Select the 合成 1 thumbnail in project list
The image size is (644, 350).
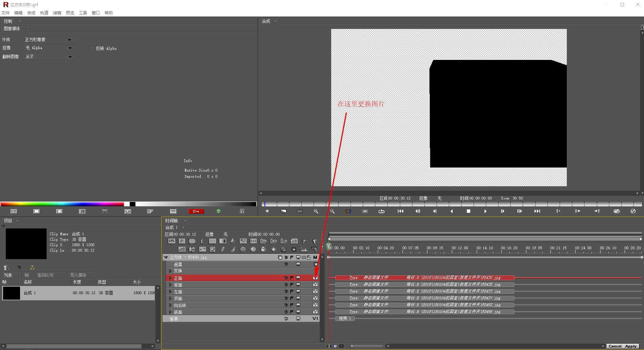coord(12,293)
